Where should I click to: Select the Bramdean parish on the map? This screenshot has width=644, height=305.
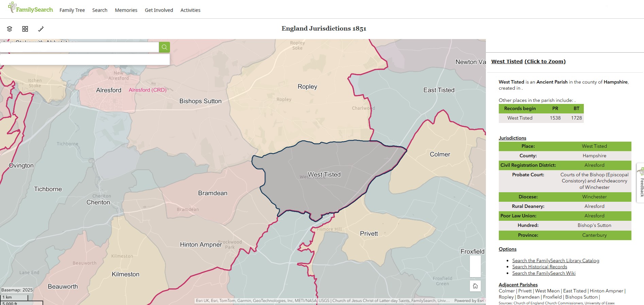point(213,193)
